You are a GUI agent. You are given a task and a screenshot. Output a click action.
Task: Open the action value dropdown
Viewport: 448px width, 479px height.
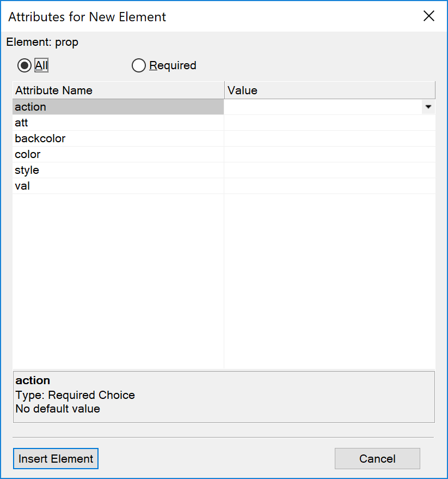(x=428, y=107)
